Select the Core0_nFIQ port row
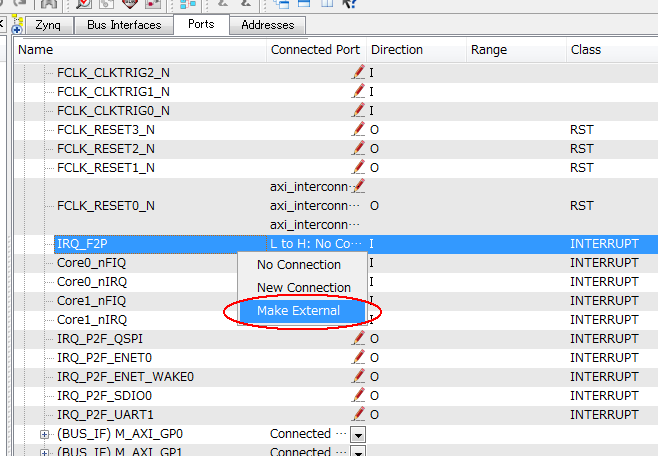This screenshot has width=658, height=456. coord(92,263)
